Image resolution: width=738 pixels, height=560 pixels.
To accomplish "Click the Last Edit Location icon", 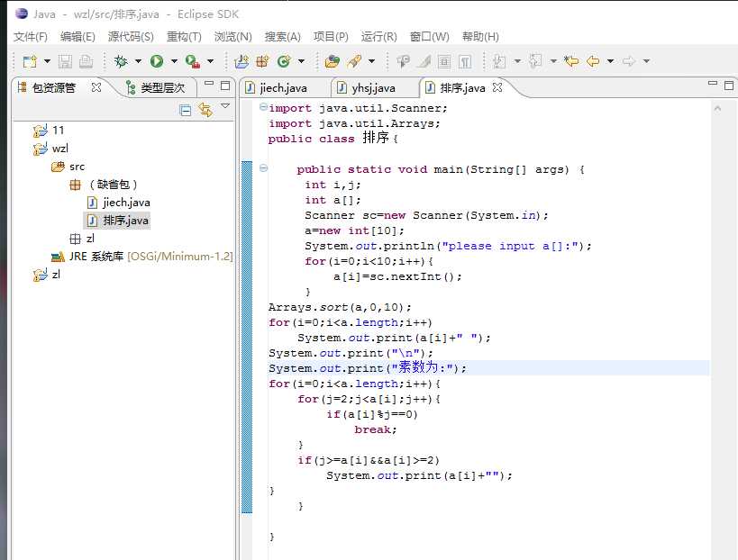I will tap(571, 61).
